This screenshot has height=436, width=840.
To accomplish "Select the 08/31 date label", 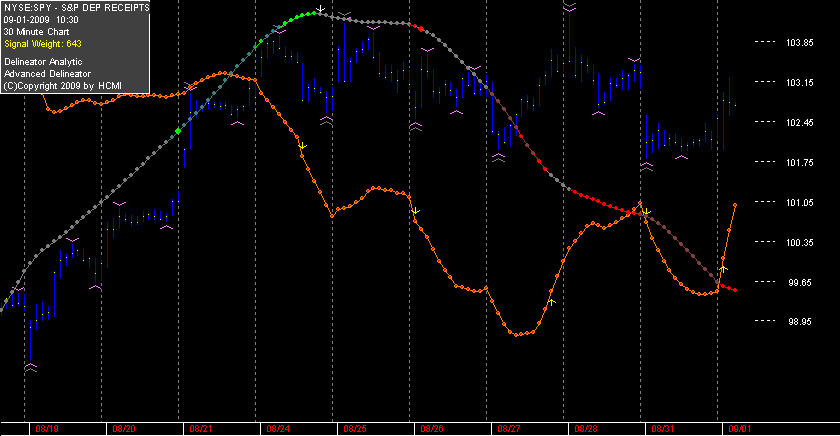I will click(663, 429).
